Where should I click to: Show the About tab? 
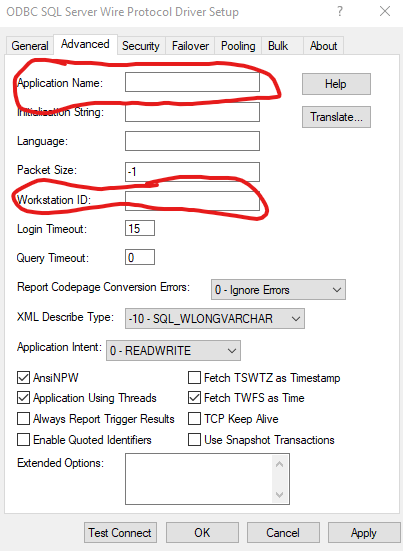pyautogui.click(x=323, y=46)
